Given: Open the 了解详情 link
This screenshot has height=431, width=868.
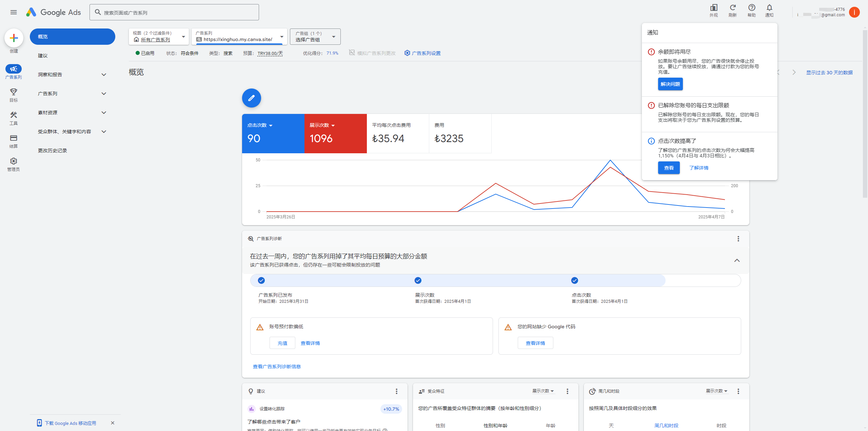Looking at the screenshot, I should pos(699,168).
